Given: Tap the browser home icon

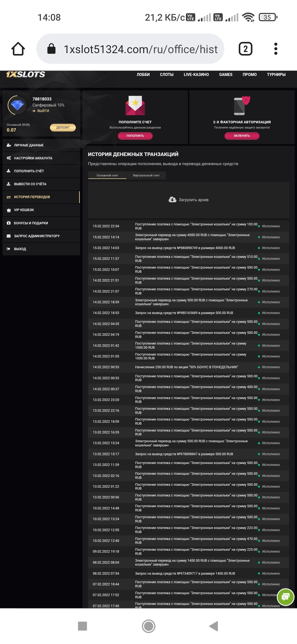Looking at the screenshot, I should (18, 49).
